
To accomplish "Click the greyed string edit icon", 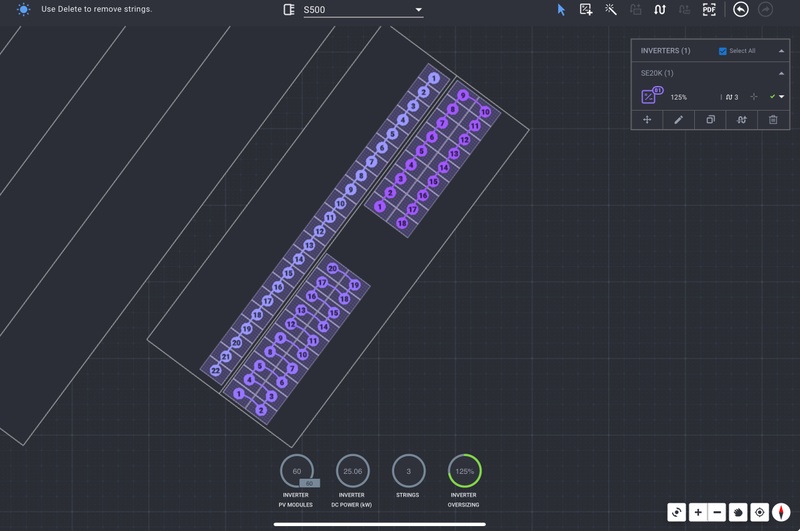I will [684, 10].
